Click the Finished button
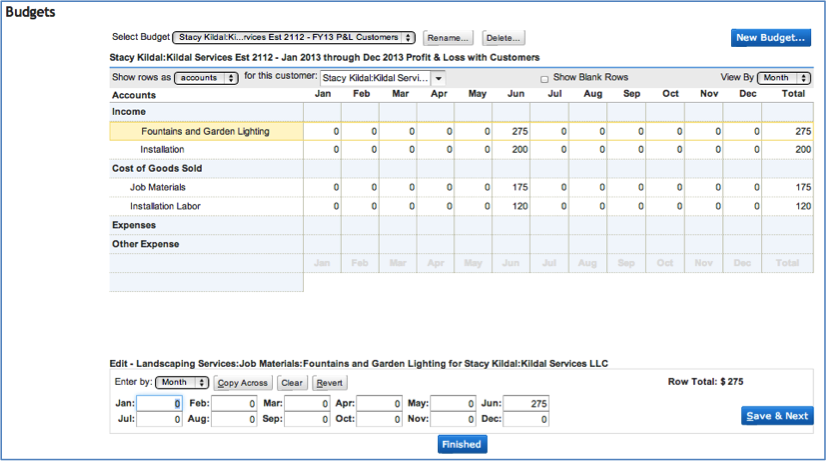Screen dimensions: 826x461 click(x=462, y=444)
